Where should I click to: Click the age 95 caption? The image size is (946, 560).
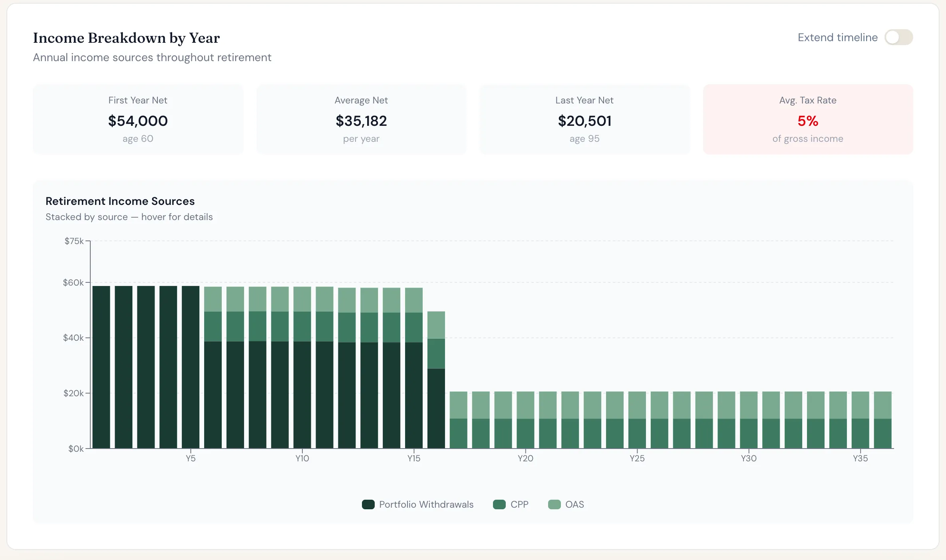(584, 139)
